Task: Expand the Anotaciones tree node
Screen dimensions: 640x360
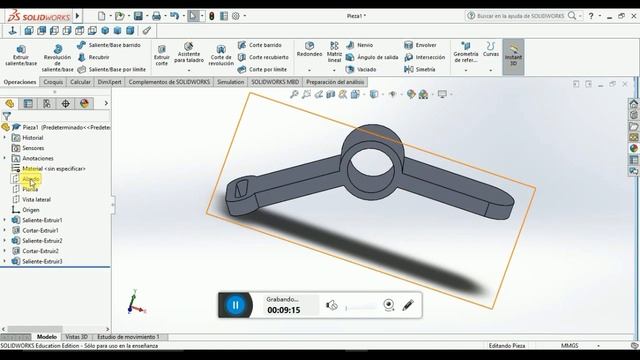Action: (4, 158)
